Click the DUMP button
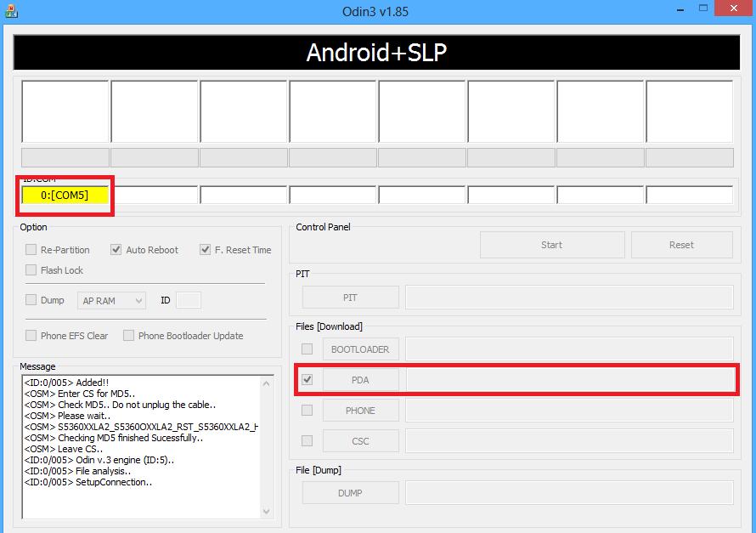This screenshot has width=756, height=533. point(351,493)
